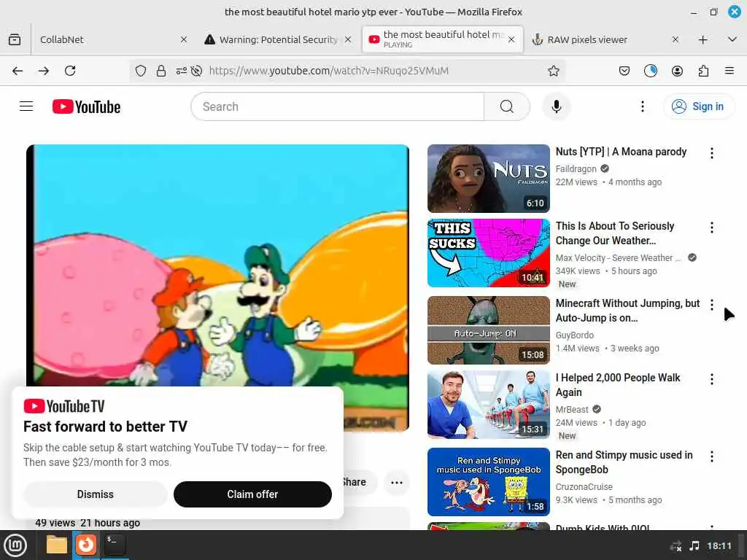747x560 pixels.
Task: Open the YouTube guide hamburger menu
Action: click(x=26, y=106)
